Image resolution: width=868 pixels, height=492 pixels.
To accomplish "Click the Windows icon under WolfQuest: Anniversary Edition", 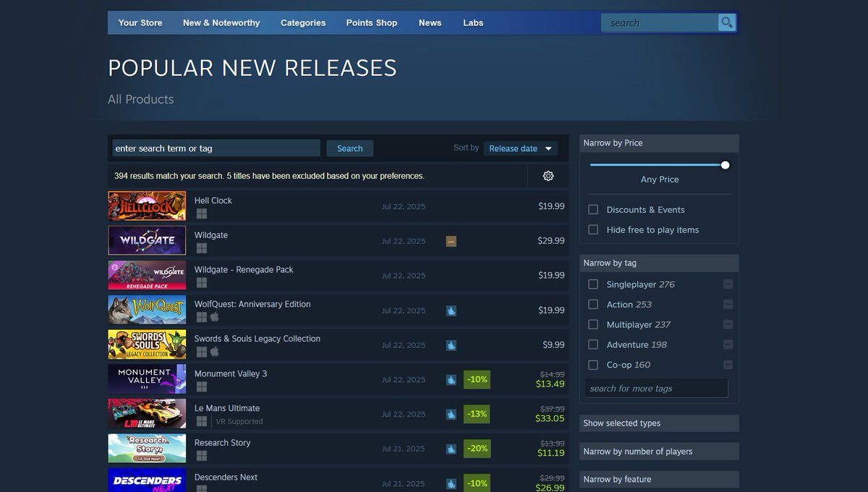I will pyautogui.click(x=201, y=317).
